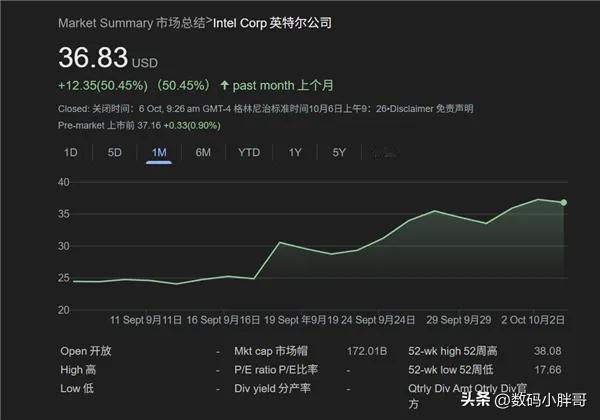Click the 30 y-axis value
Image resolution: width=600 pixels, height=420 pixels.
(64, 246)
